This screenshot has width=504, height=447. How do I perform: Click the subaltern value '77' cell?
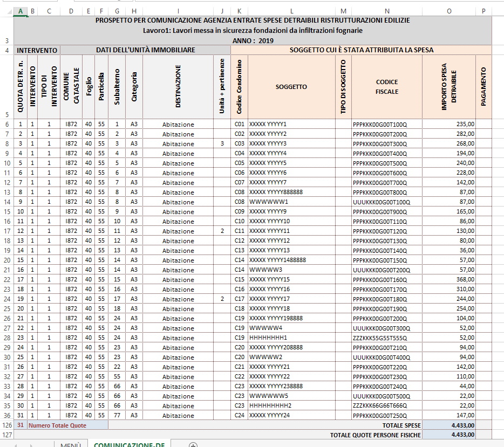coord(117,416)
